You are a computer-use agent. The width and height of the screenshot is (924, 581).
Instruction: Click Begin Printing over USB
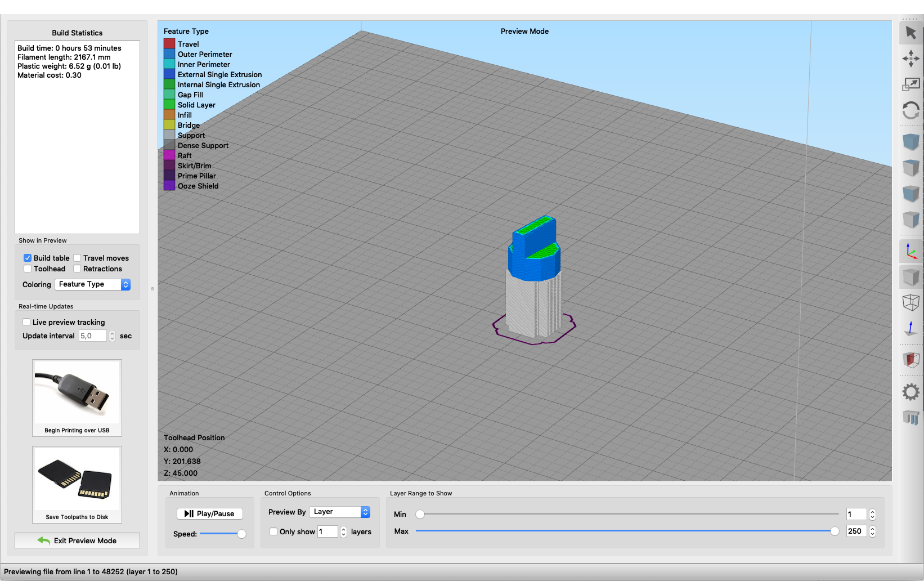click(77, 398)
